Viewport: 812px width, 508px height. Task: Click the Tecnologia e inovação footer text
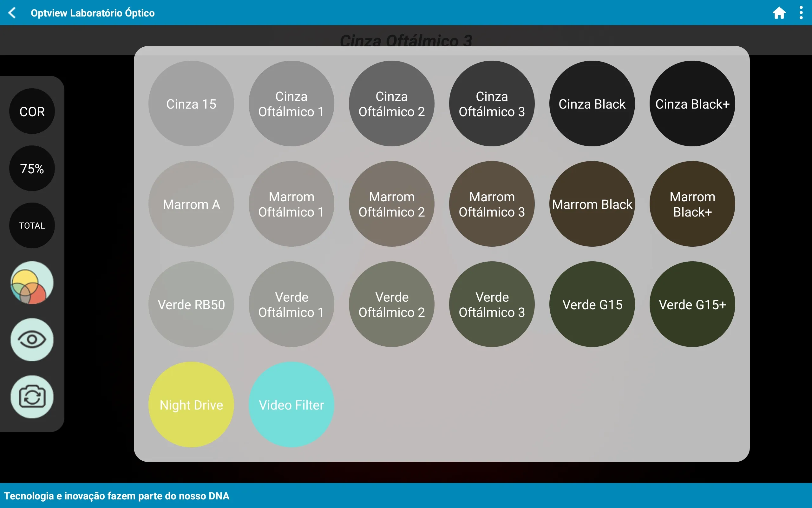[116, 496]
